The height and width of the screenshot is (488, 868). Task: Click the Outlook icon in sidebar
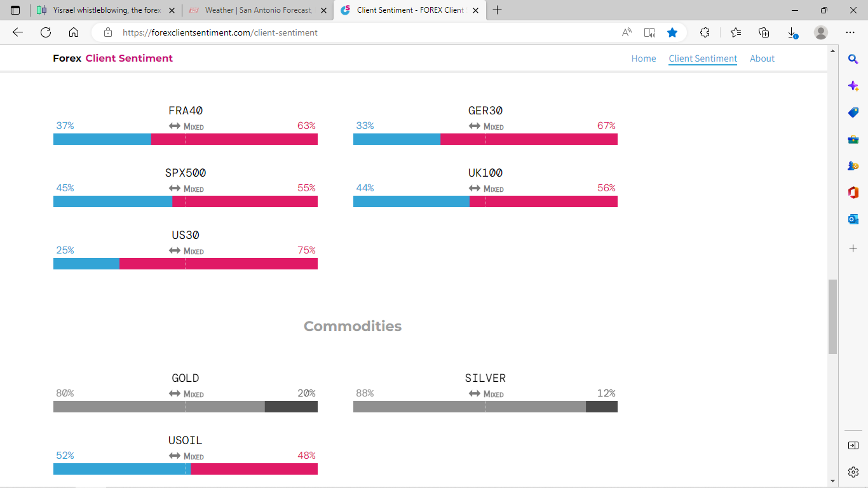tap(853, 219)
